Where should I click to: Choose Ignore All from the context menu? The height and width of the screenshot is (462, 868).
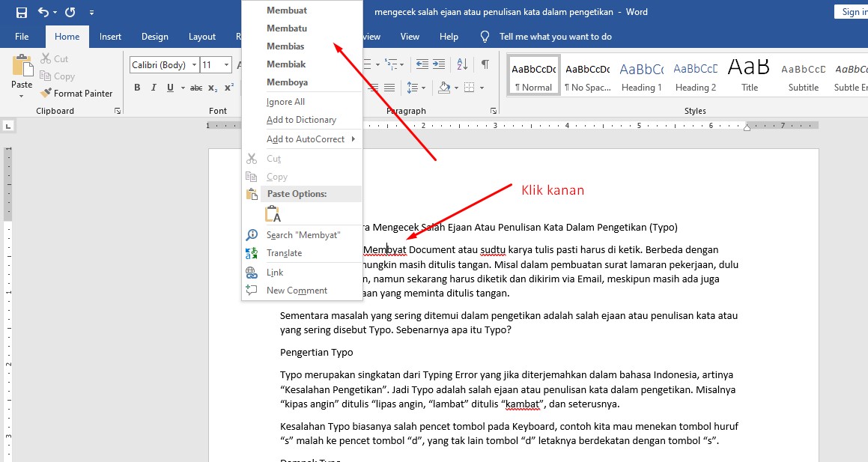[x=287, y=100]
